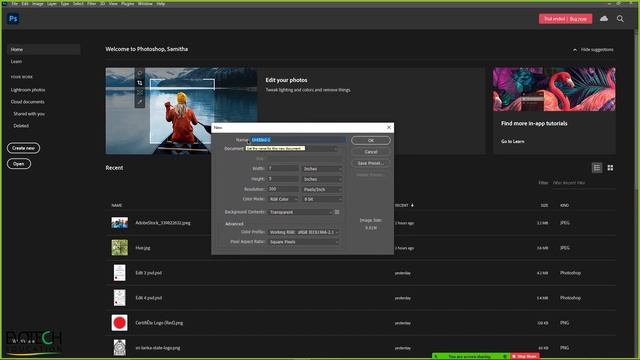
Task: Click the Width value field
Action: [x=283, y=169]
